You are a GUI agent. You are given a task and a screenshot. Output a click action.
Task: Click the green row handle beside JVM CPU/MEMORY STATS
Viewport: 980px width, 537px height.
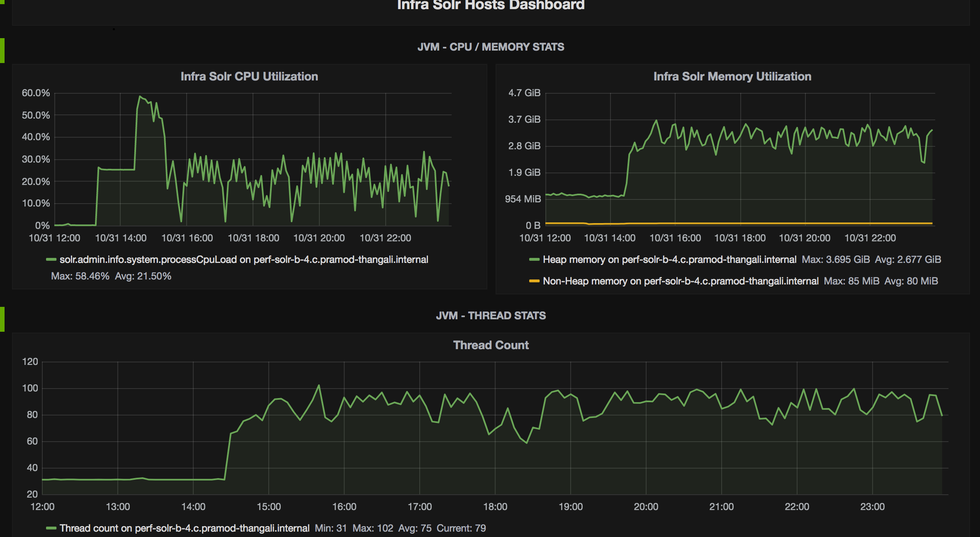[2, 50]
